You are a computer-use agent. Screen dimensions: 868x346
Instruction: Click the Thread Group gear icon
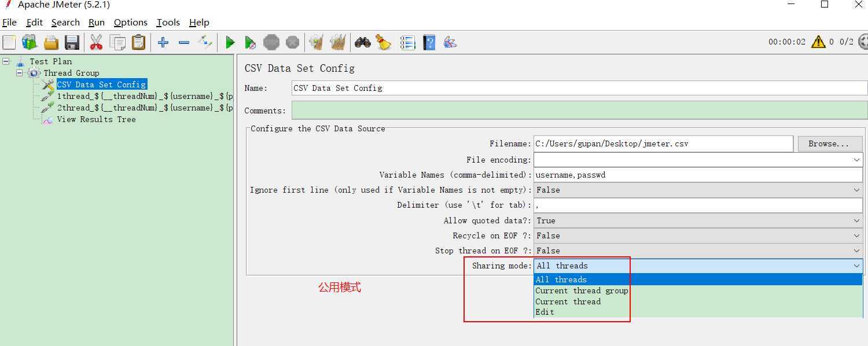(35, 73)
